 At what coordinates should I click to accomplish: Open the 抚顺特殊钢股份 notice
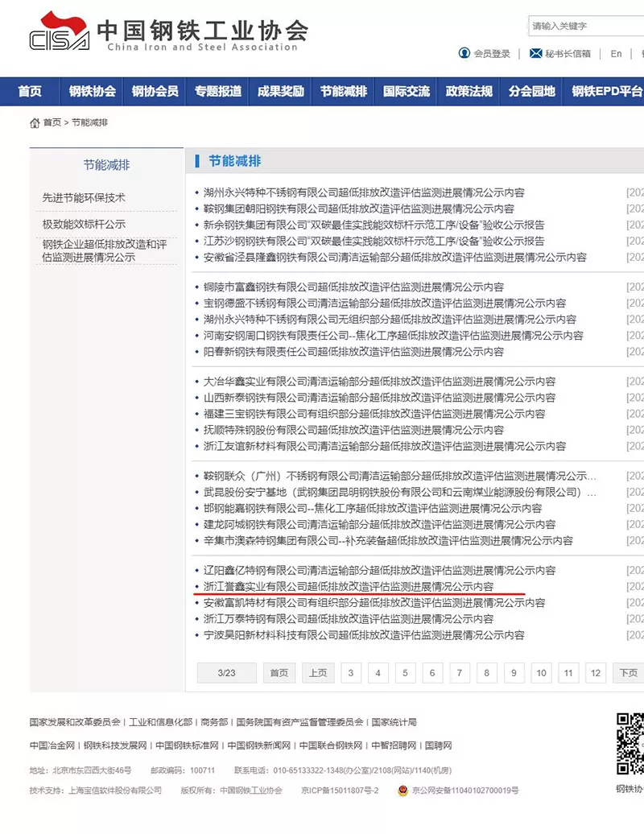pos(353,431)
